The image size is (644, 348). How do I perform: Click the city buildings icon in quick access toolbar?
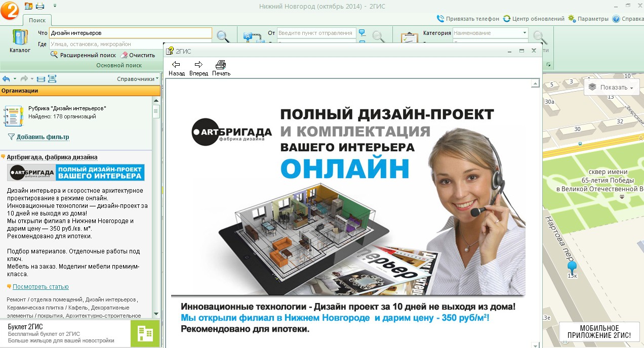click(28, 6)
